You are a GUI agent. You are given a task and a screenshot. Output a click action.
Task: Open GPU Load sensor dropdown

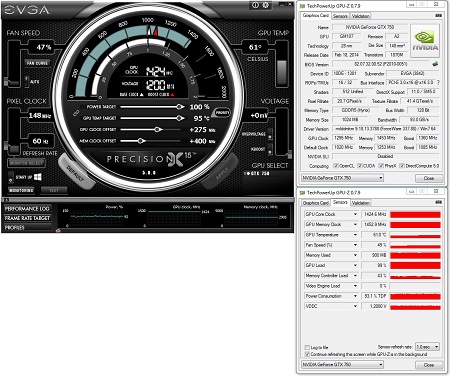(x=355, y=265)
